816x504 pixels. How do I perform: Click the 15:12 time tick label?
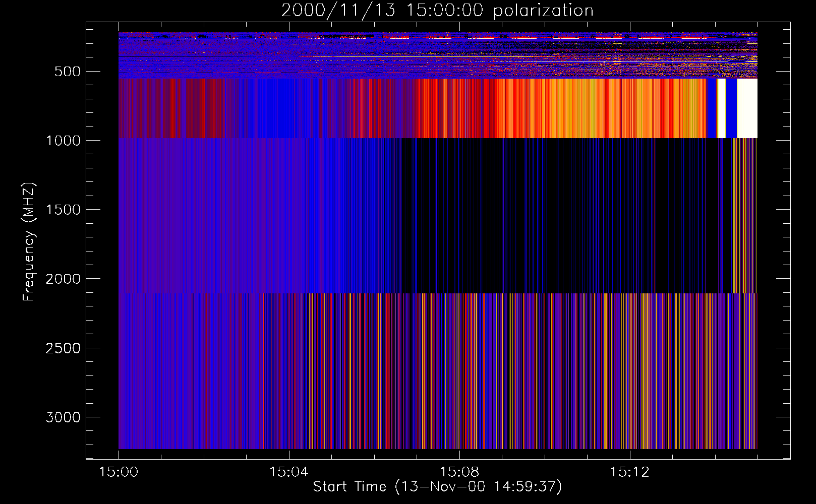tap(629, 472)
